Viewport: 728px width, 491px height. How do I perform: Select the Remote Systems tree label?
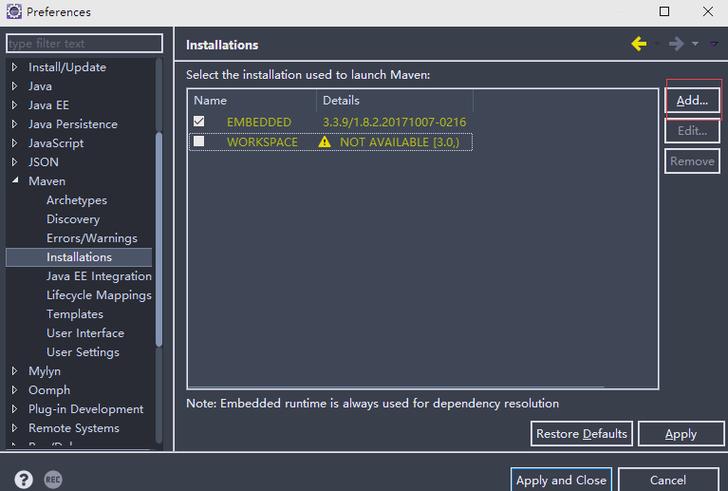tap(74, 428)
